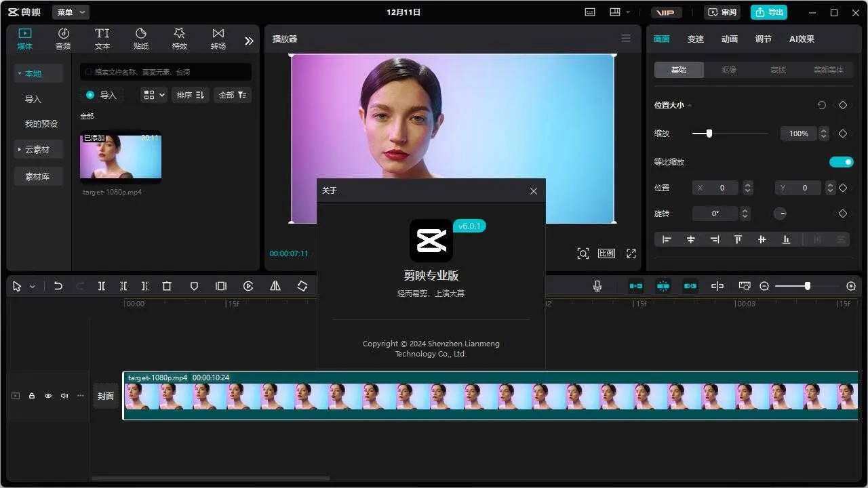Mute the video track speaker toggle
868x488 pixels.
tap(64, 395)
